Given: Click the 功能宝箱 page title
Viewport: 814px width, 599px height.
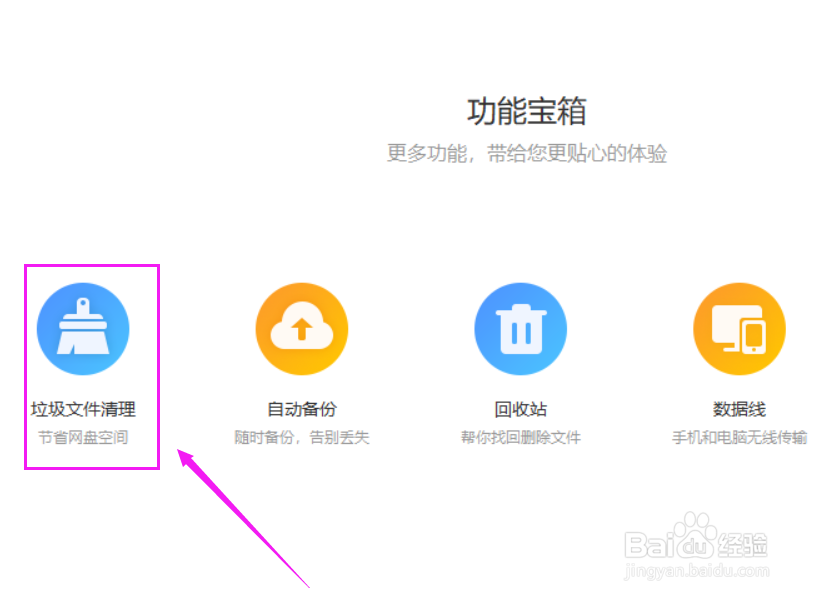Looking at the screenshot, I should click(x=528, y=111).
